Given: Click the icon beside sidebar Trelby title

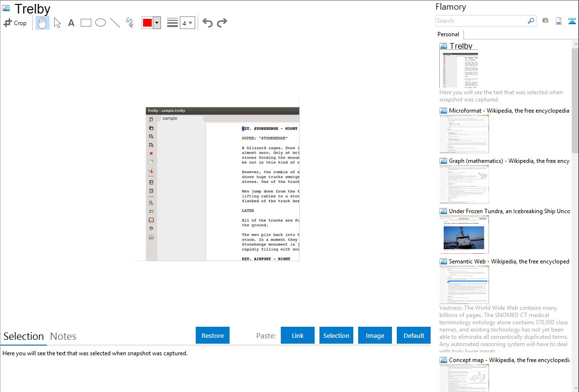Looking at the screenshot, I should (443, 46).
